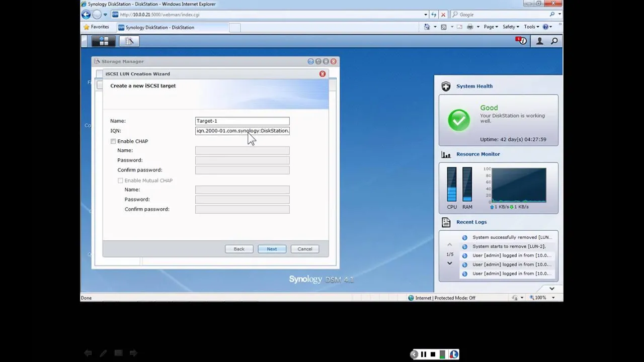Open the search provider dropdown
Image resolution: width=644 pixels, height=362 pixels.
click(x=558, y=15)
